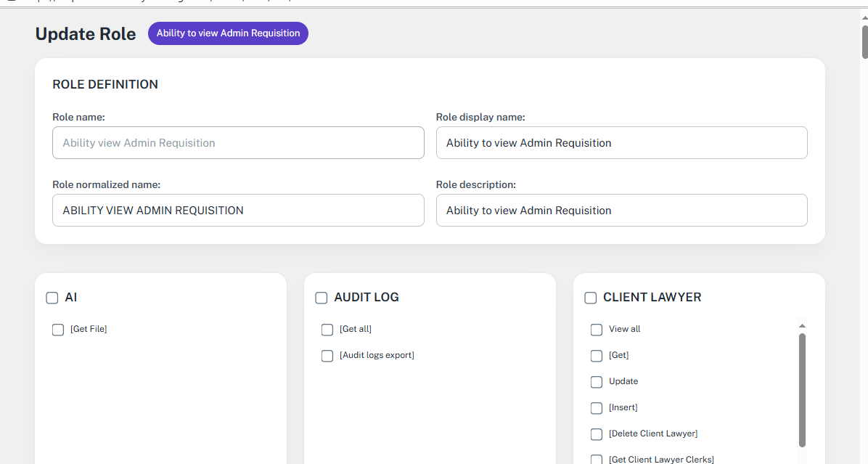Screen dimensions: 868x464
Task: Click the up arrow of Client Lawyer scrollbar
Action: 802,326
